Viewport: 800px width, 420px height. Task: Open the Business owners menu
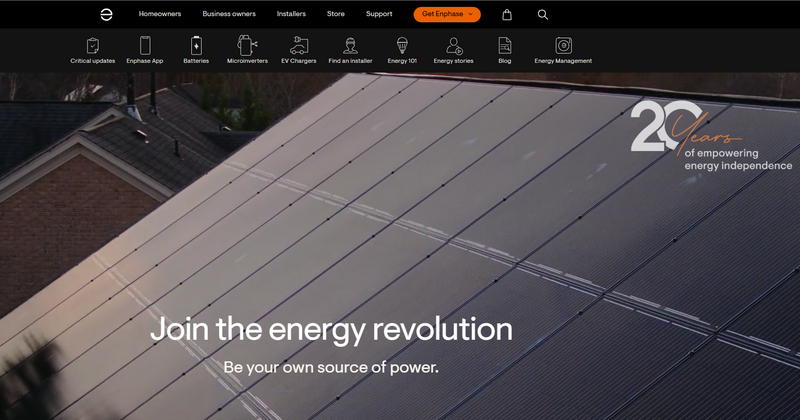(x=229, y=14)
